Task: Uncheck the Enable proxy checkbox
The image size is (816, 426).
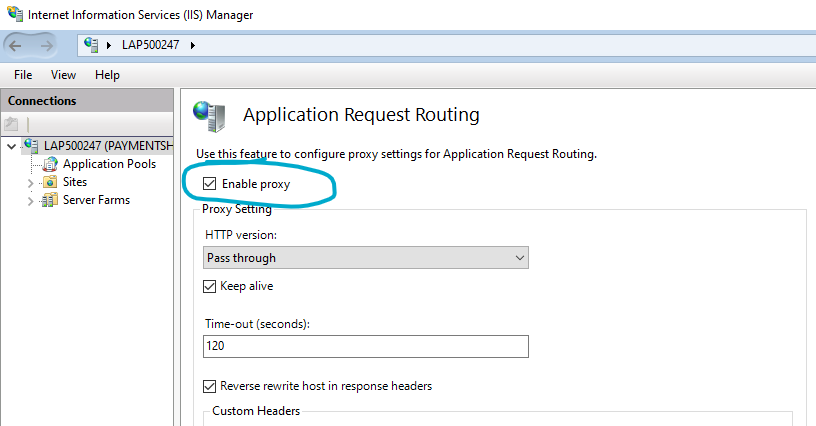Action: coord(209,184)
